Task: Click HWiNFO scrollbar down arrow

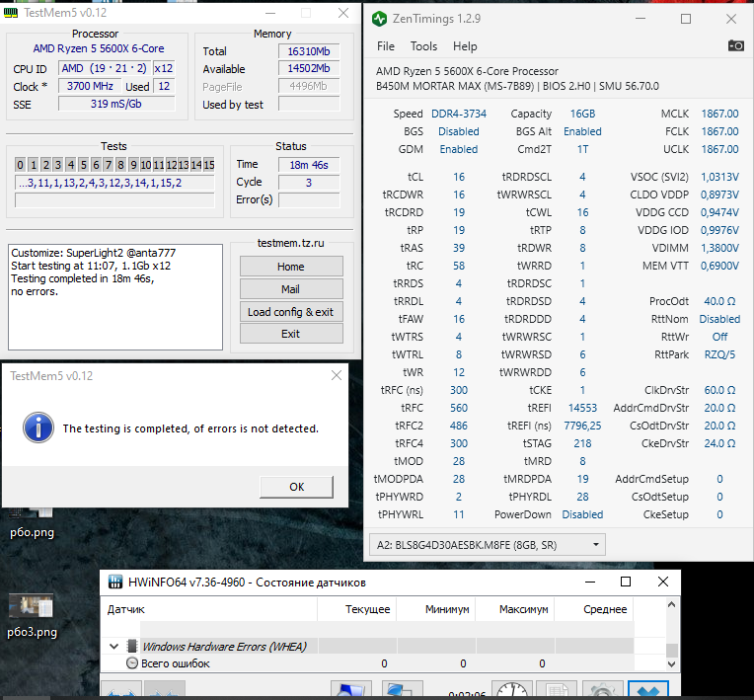Action: tap(672, 663)
